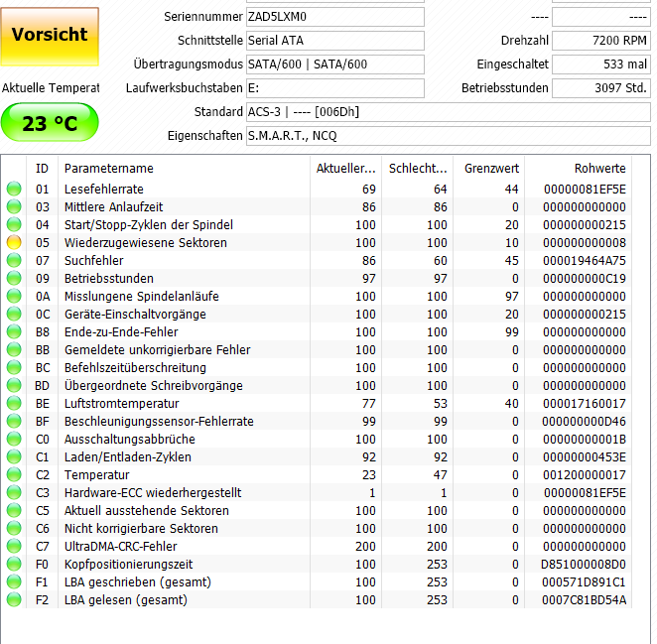Click green icon for Nicht korrigierbare Sektoren
Screen dimensions: 657x644
(x=14, y=528)
